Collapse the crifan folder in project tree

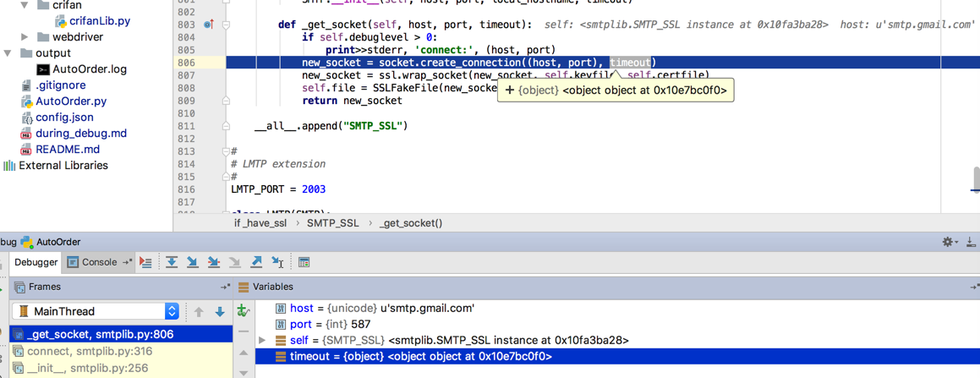25,5
